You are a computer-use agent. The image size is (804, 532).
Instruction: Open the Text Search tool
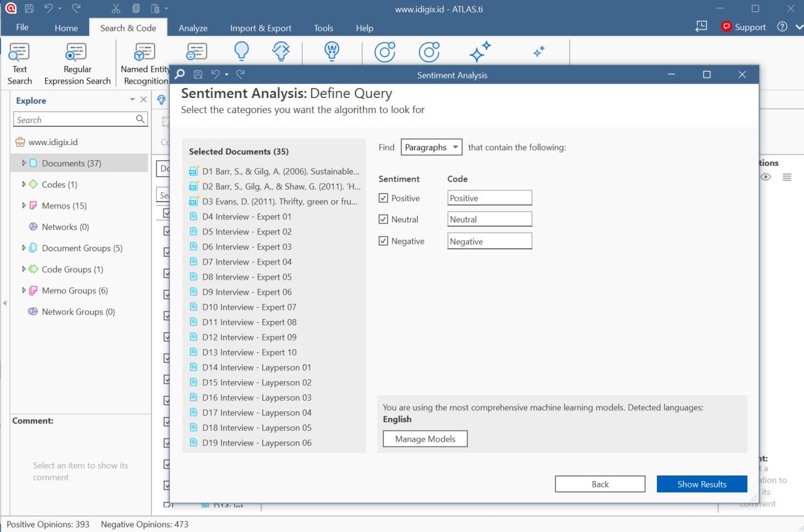click(x=19, y=63)
